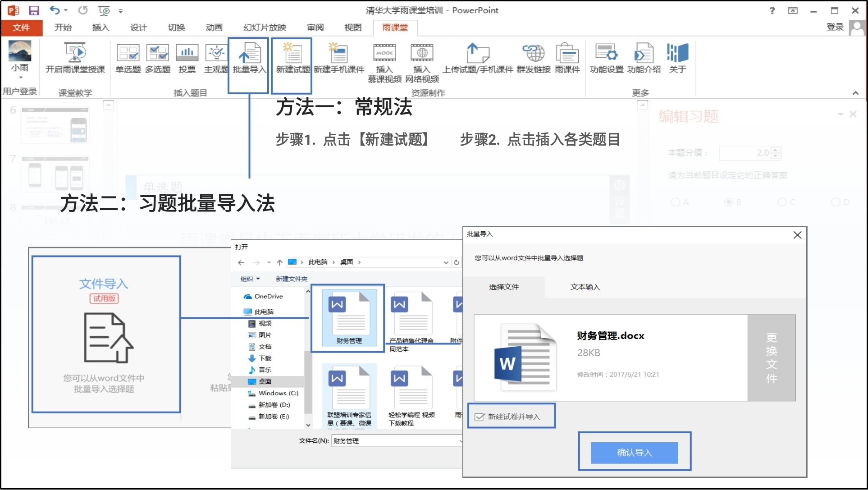Click the 开启雨课堂授课 ribbon icon
868x490 pixels.
[75, 57]
